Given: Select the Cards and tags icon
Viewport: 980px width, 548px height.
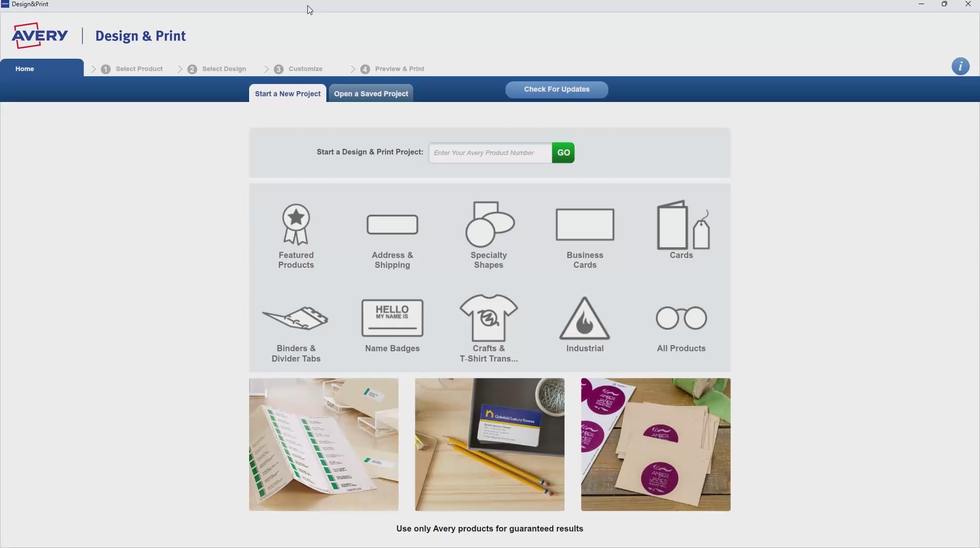Looking at the screenshot, I should coord(683,225).
